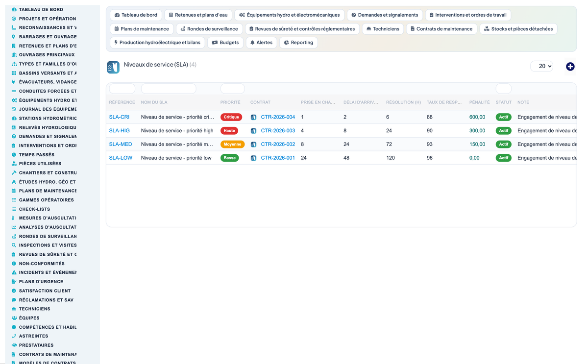
Task: Click the Chantiers et construction tool icon
Action: coord(14,172)
